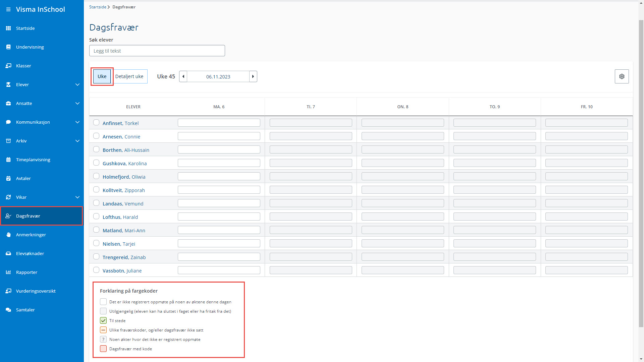Go to previous week arrow
The width and height of the screenshot is (644, 362).
pos(183,76)
